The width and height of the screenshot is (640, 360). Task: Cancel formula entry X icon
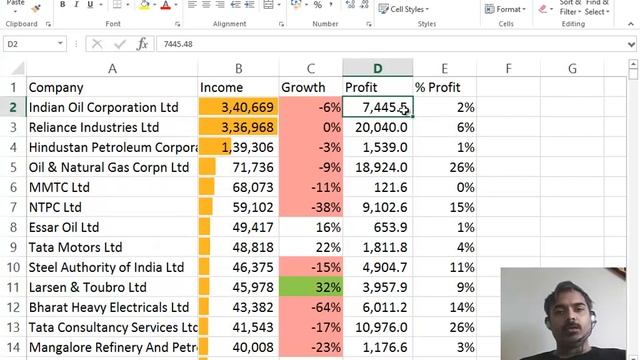(x=97, y=44)
